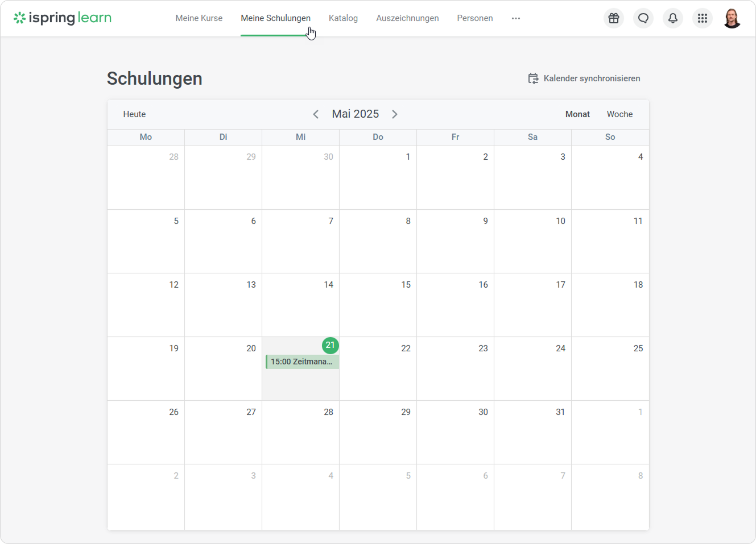Click the Heute button
Viewport: 756px width, 544px height.
[134, 114]
